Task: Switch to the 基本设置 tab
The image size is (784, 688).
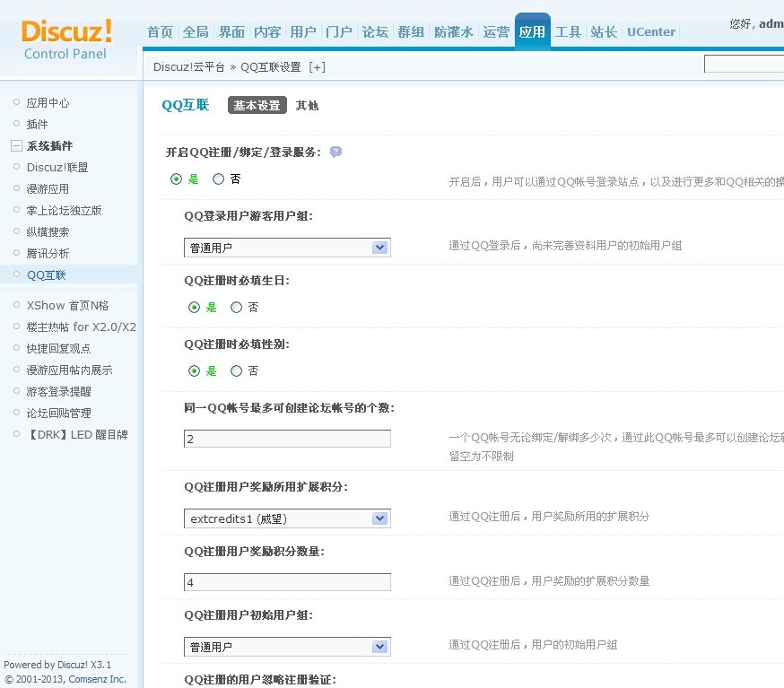Action: (x=257, y=105)
